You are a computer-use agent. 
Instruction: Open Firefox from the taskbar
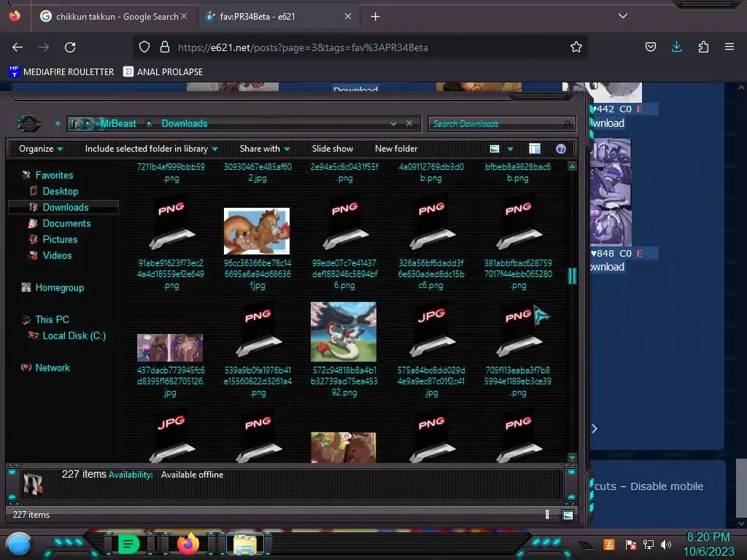coord(188,544)
